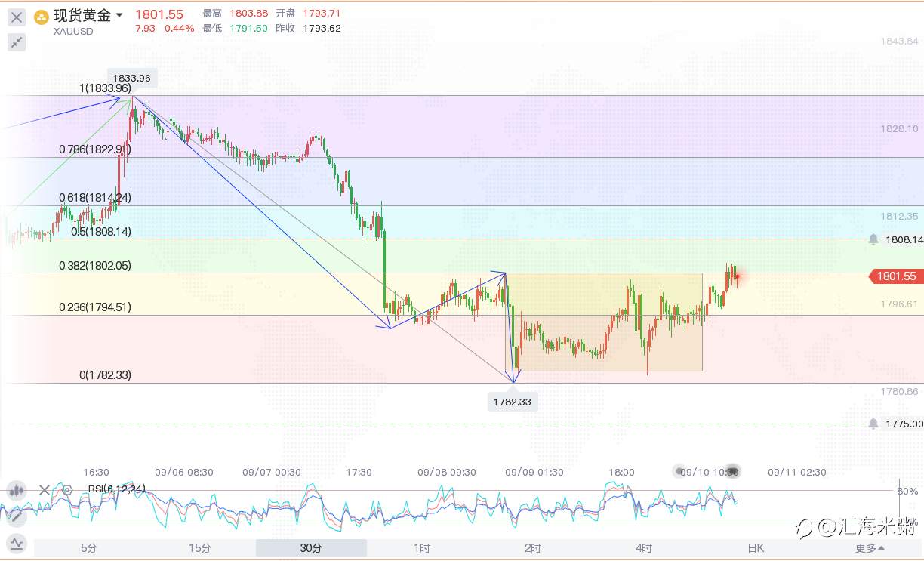This screenshot has width=924, height=561.
Task: Click the RSI(6,12,24) indicator label
Action: point(115,489)
